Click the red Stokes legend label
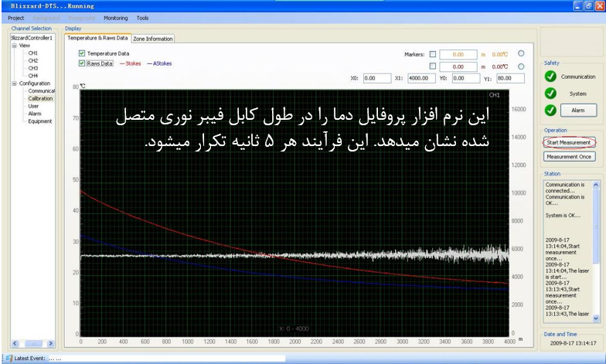The height and width of the screenshot is (364, 606). [x=133, y=63]
